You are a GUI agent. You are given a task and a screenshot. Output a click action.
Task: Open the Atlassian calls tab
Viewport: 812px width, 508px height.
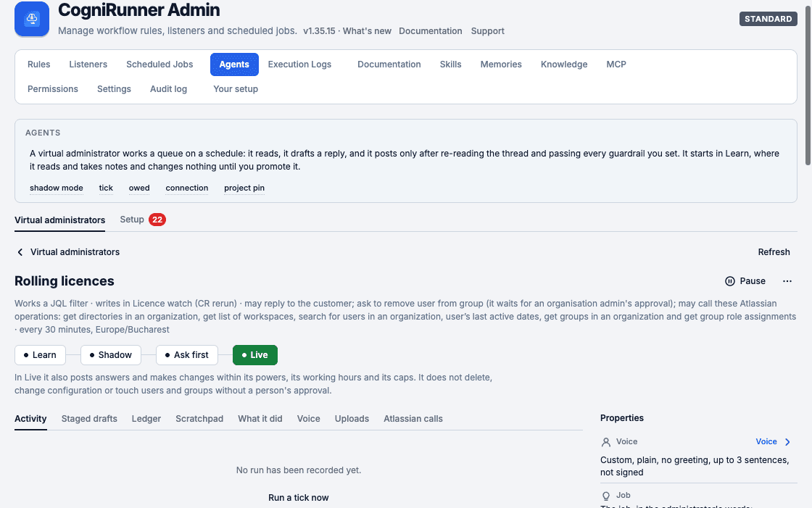pos(413,419)
